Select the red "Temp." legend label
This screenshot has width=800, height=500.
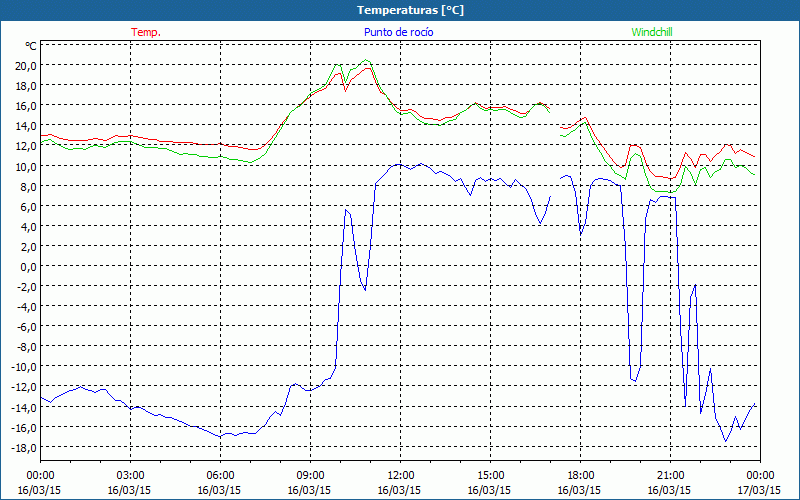[146, 32]
